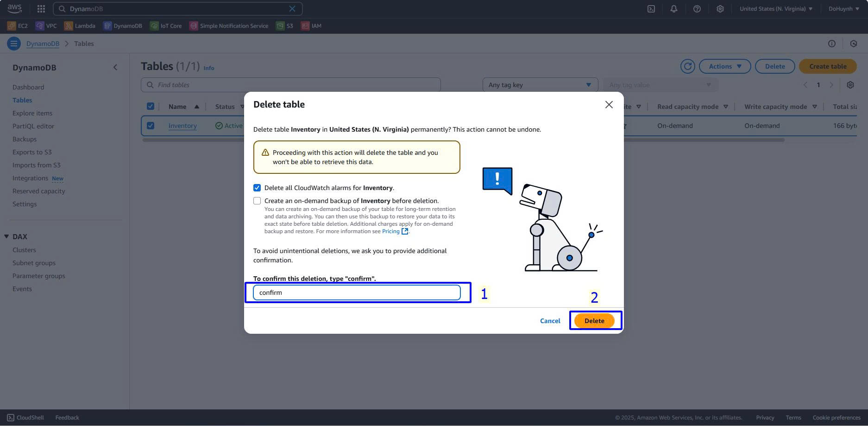
Task: Click the orange Delete button in dialog
Action: tap(594, 321)
